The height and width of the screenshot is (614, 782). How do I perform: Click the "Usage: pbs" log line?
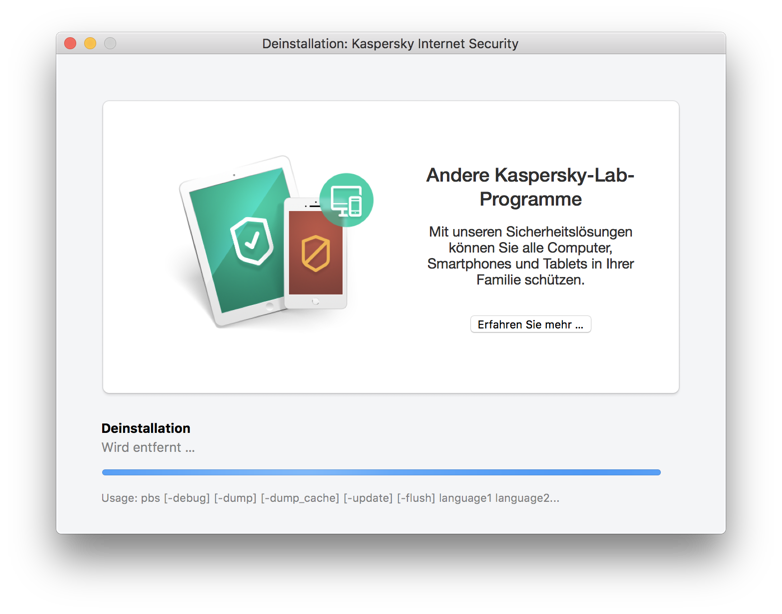(330, 498)
